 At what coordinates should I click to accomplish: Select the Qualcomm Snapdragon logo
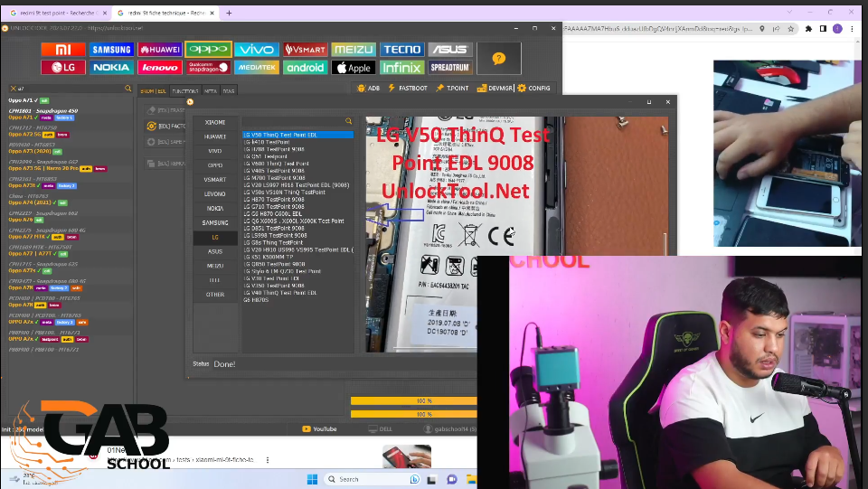click(208, 68)
